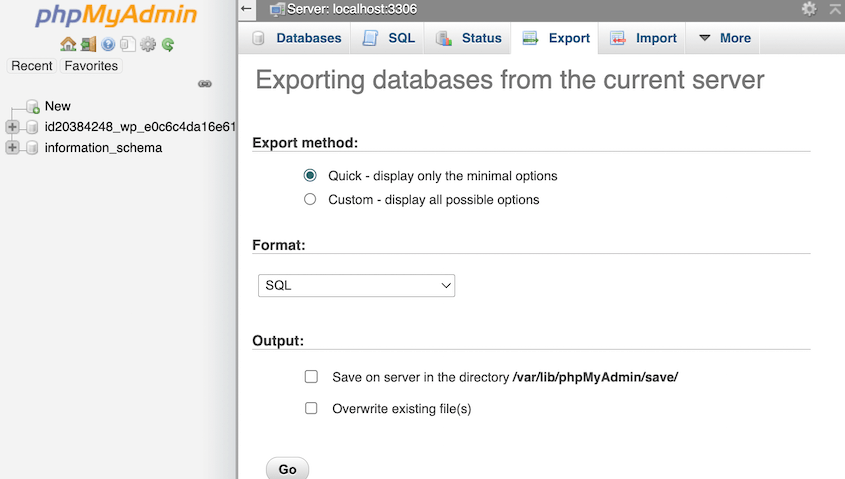Open the SQL format dropdown

click(356, 286)
